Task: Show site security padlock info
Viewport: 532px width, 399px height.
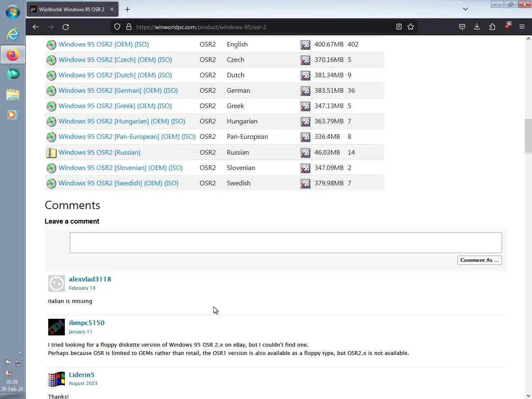Action: click(x=129, y=27)
